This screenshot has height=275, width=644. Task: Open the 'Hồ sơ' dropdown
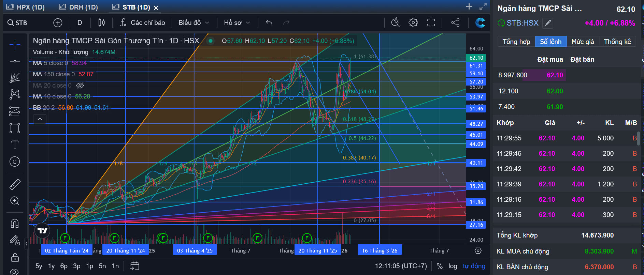[x=237, y=23]
